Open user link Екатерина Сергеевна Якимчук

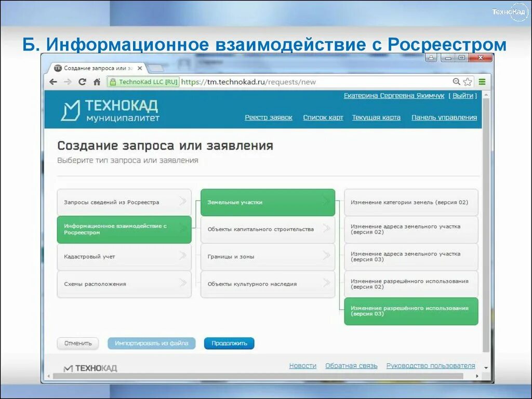394,96
